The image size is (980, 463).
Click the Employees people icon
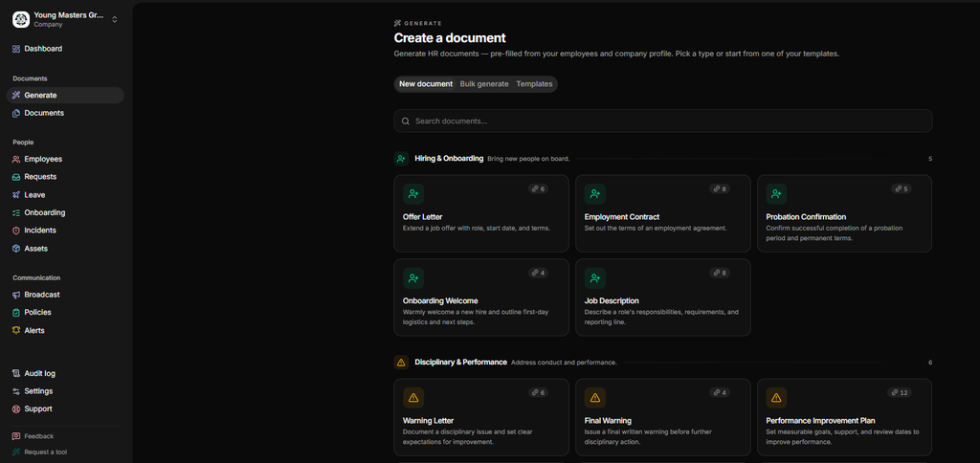click(x=16, y=160)
